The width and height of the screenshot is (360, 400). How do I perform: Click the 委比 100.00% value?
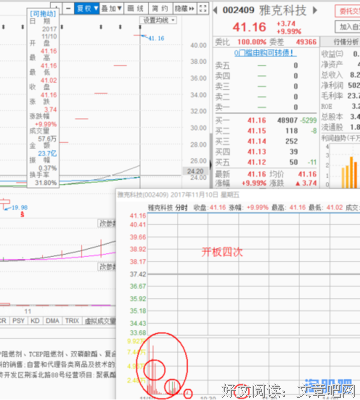tap(252, 42)
